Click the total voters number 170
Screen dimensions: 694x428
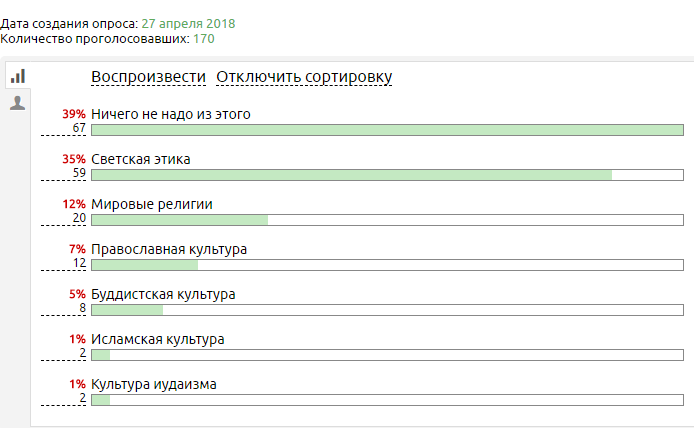203,39
